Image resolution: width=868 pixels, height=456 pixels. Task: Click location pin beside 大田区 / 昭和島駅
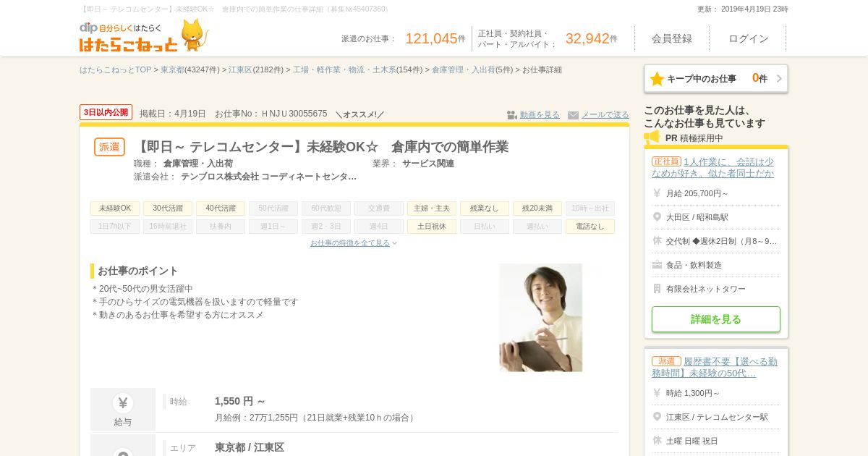(x=657, y=217)
